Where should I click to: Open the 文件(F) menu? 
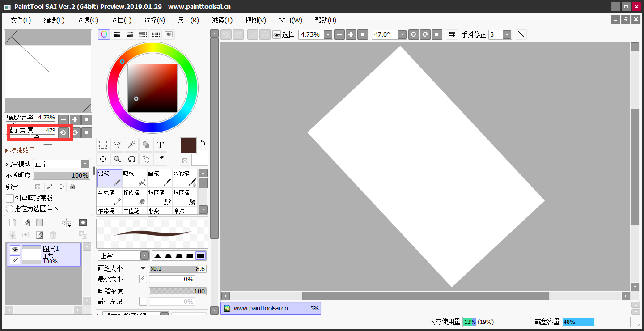pyautogui.click(x=21, y=20)
